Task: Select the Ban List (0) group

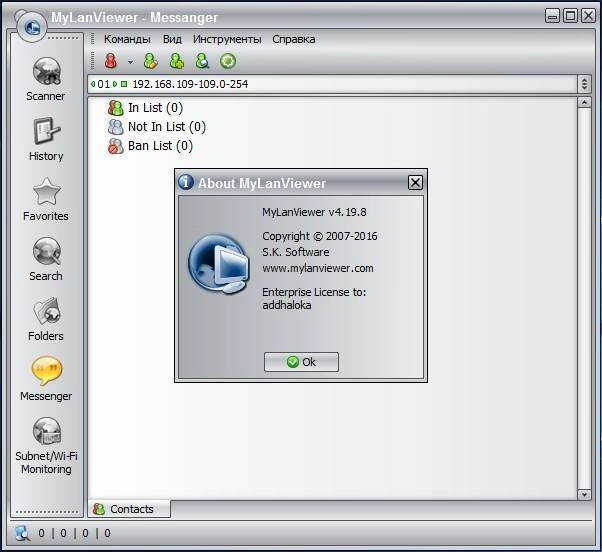Action: pyautogui.click(x=150, y=146)
